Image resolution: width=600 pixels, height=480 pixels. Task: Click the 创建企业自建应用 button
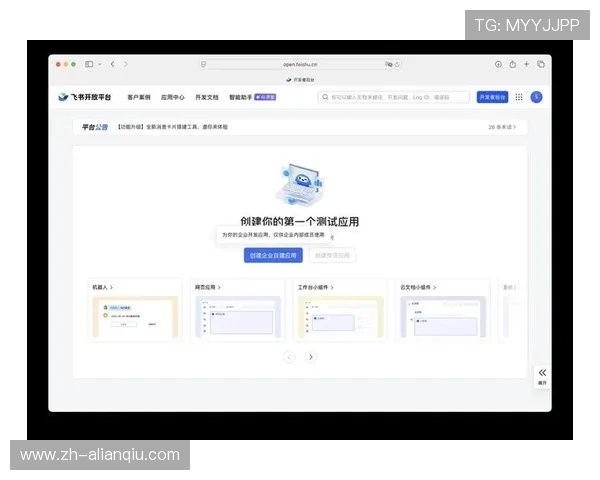pos(273,255)
